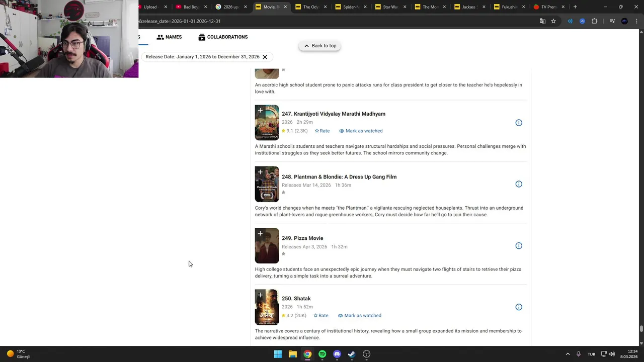Mark Krantijyoti Vidyalay Marathi Madhyam as watched
The height and width of the screenshot is (362, 644).
(361, 131)
